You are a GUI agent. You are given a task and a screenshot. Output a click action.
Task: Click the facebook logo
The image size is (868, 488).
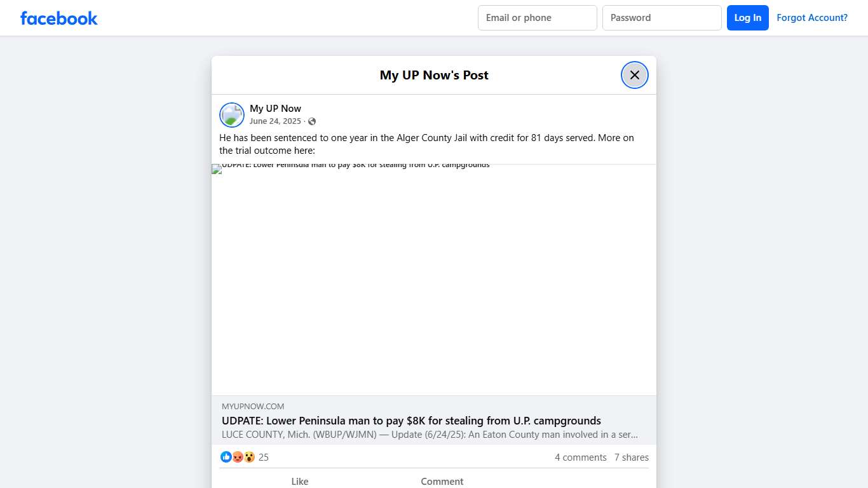click(x=58, y=18)
